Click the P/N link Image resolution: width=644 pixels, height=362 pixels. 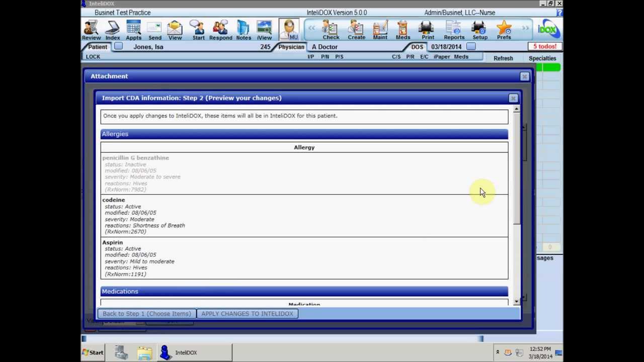click(x=325, y=57)
